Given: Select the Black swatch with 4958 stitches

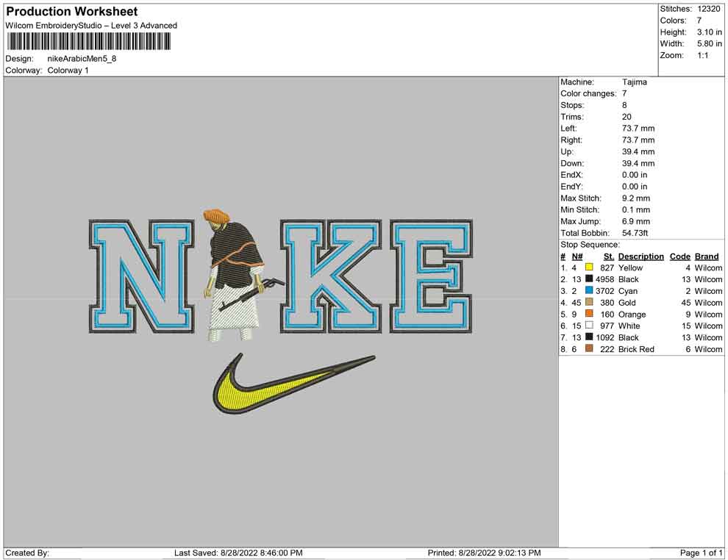Looking at the screenshot, I should tap(589, 279).
